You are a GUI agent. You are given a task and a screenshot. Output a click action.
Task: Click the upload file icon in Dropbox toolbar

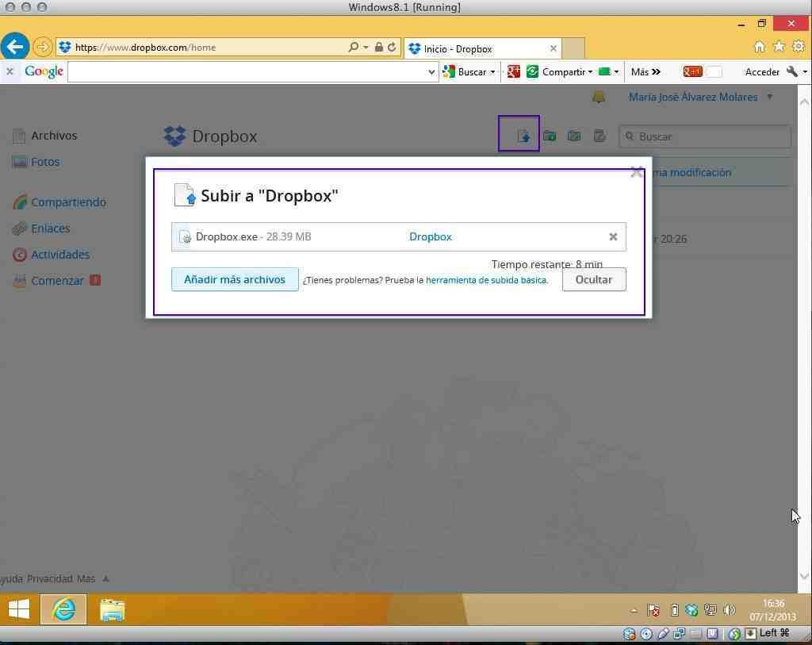(523, 136)
